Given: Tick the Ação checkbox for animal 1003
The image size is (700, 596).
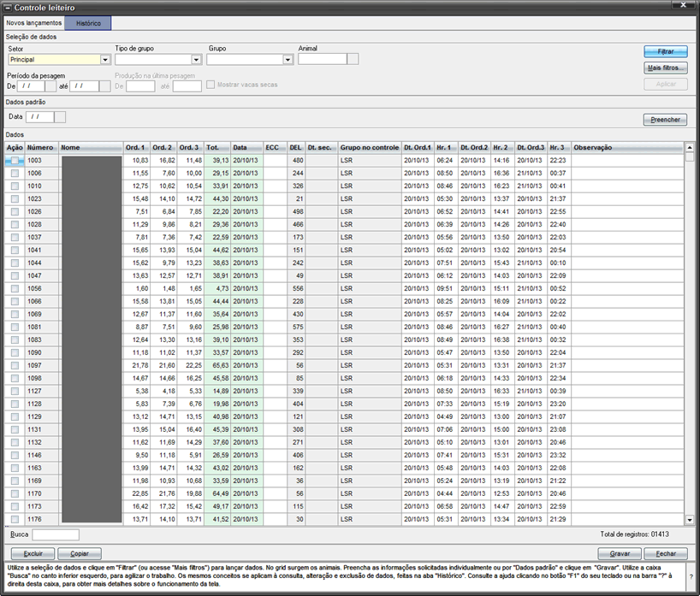Looking at the screenshot, I should [x=15, y=160].
